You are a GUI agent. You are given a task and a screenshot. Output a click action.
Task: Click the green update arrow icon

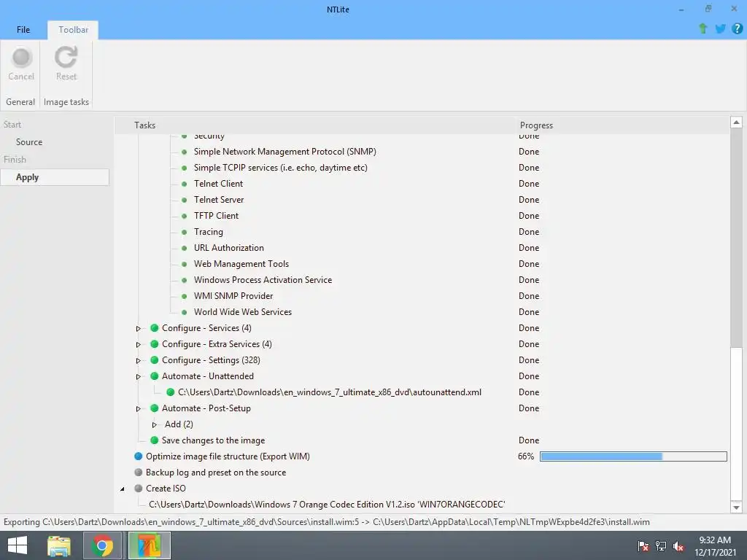tap(703, 28)
